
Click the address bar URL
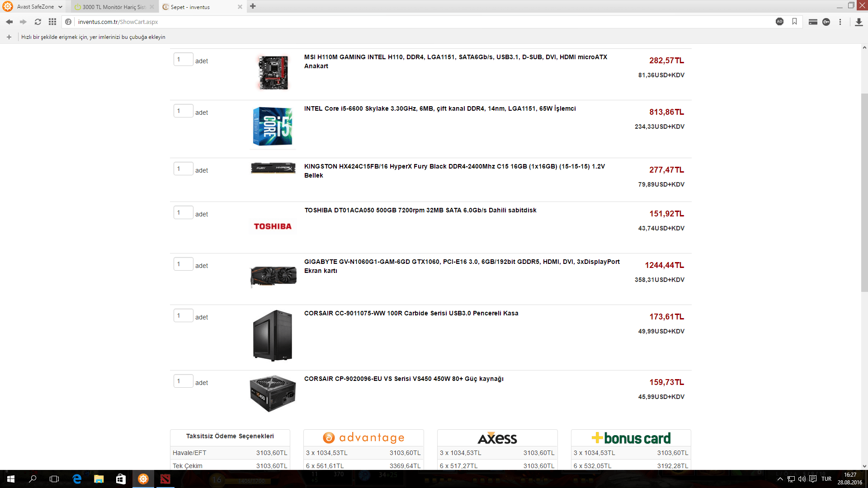click(118, 22)
